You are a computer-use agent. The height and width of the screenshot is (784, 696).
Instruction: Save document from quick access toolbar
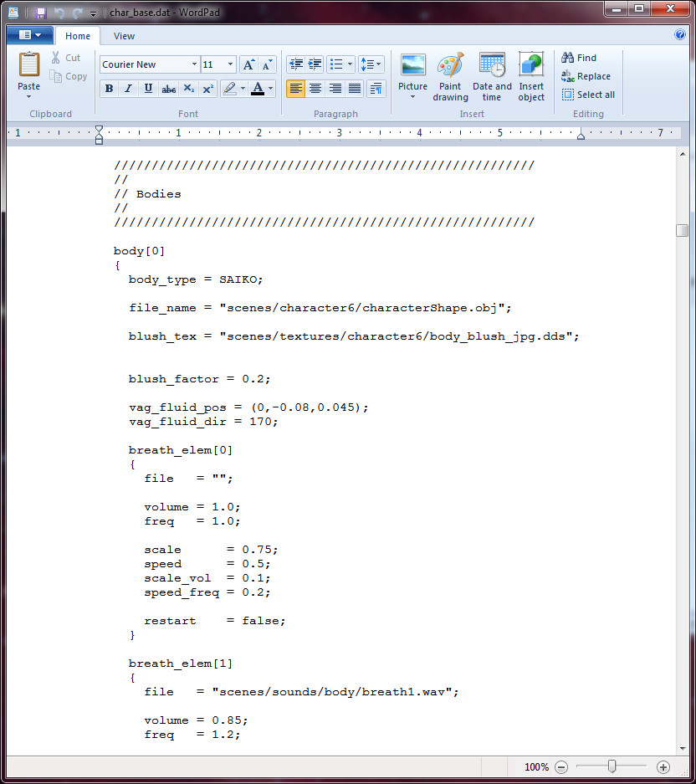[x=40, y=13]
